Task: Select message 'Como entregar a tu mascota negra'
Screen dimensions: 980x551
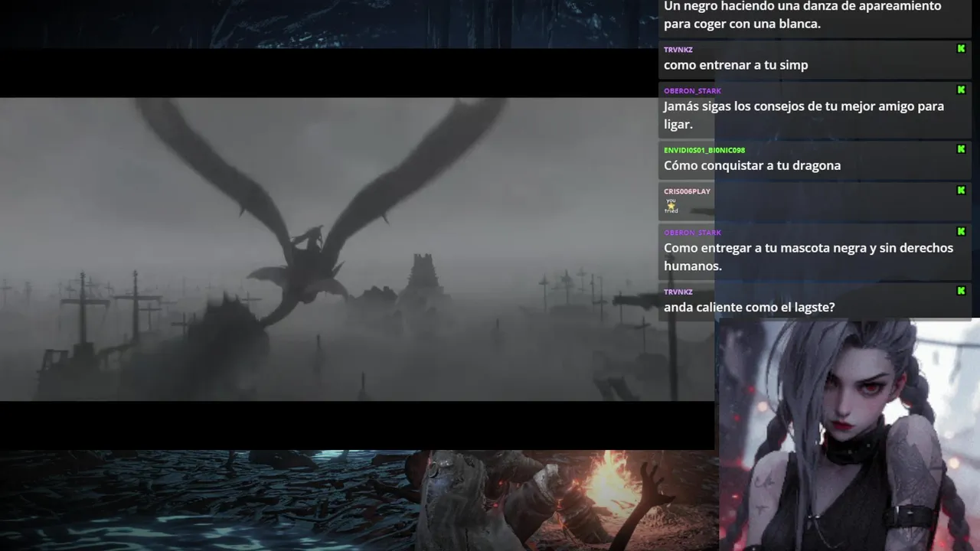Action: tap(808, 257)
